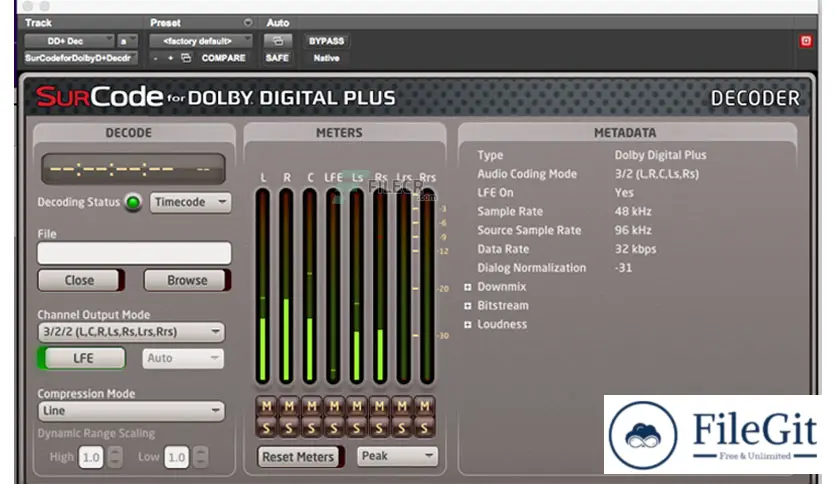Click the red target icon in header
Image resolution: width=836 pixels, height=484 pixels.
pos(806,41)
